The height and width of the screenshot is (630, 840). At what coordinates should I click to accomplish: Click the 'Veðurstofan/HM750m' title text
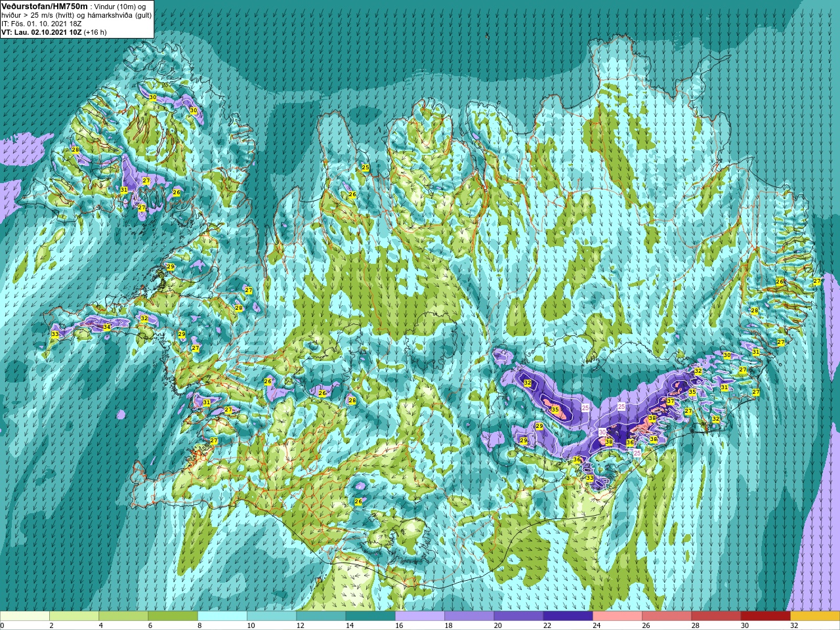pos(44,6)
